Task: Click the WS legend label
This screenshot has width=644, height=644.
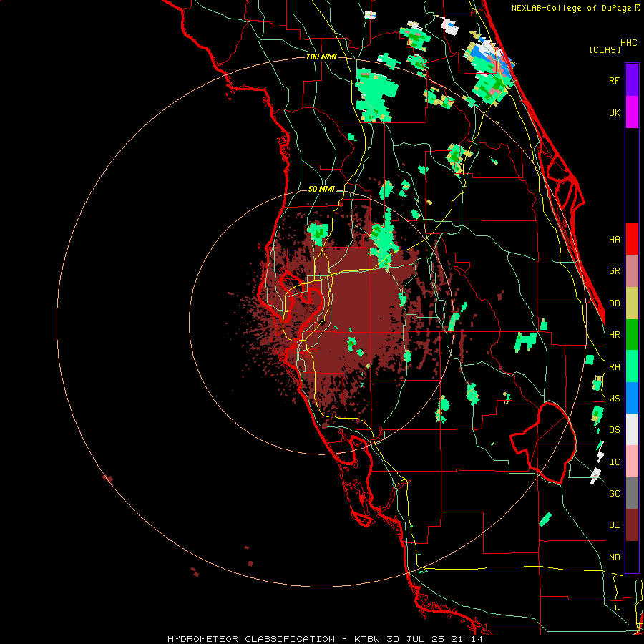Action: [x=614, y=399]
